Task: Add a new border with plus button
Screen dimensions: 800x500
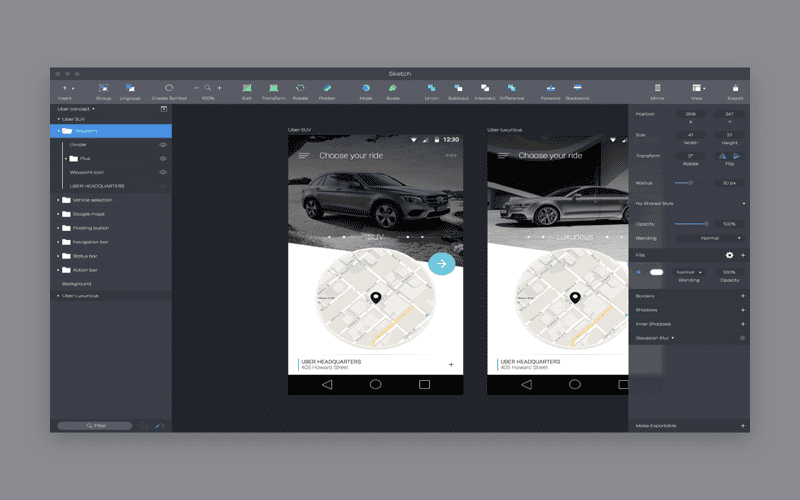Action: click(x=742, y=296)
